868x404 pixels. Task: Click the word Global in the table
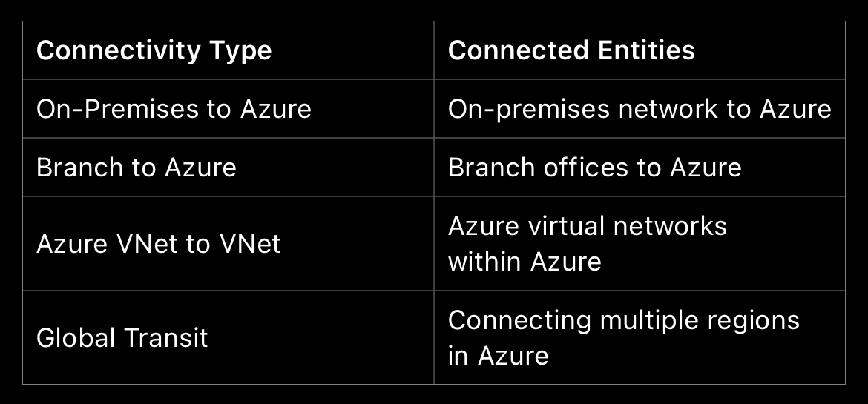(x=76, y=338)
